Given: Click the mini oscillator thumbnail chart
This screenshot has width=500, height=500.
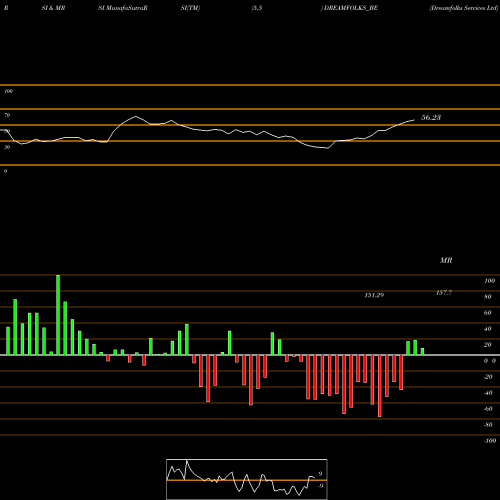Looking at the screenshot, I should [247, 479].
